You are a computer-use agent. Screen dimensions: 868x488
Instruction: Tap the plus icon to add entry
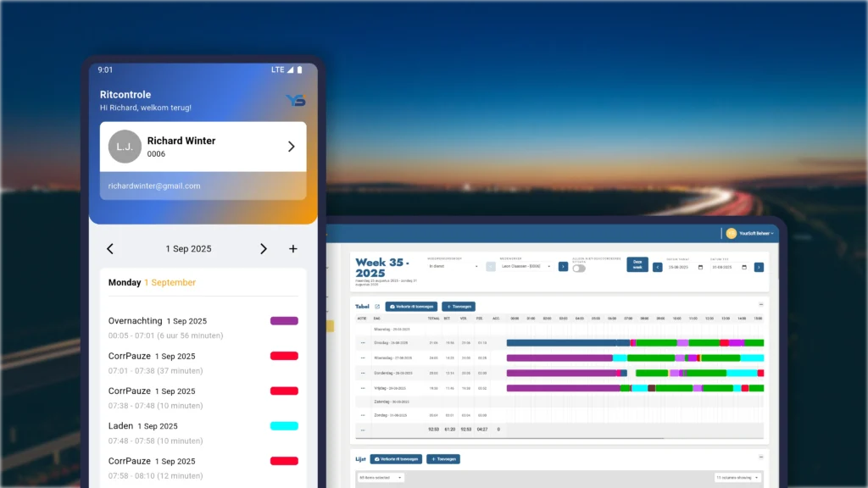293,249
